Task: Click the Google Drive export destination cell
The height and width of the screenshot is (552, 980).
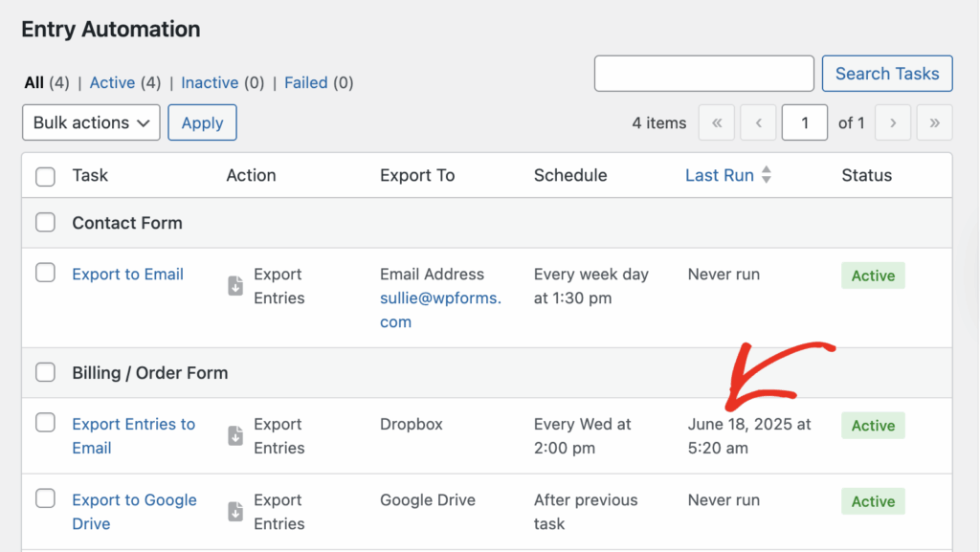Action: tap(428, 499)
